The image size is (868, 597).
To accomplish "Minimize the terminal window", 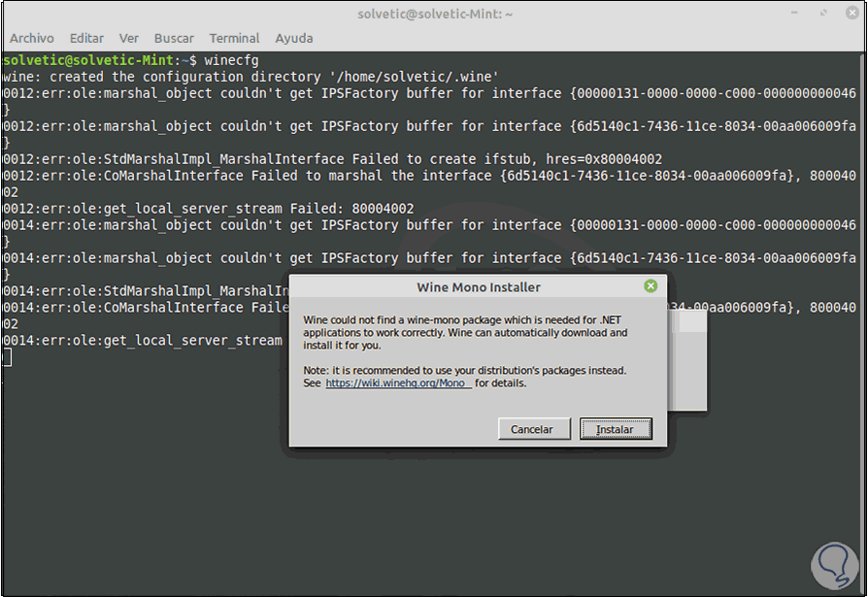I will pyautogui.click(x=794, y=13).
